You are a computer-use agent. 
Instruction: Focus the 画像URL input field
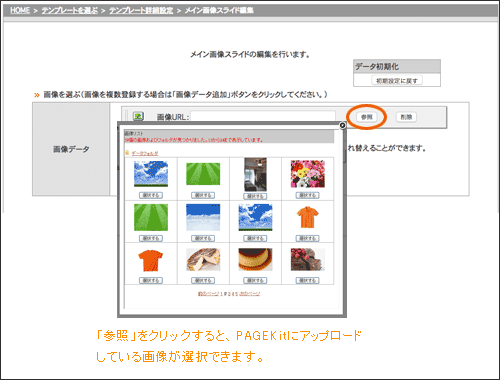click(263, 116)
